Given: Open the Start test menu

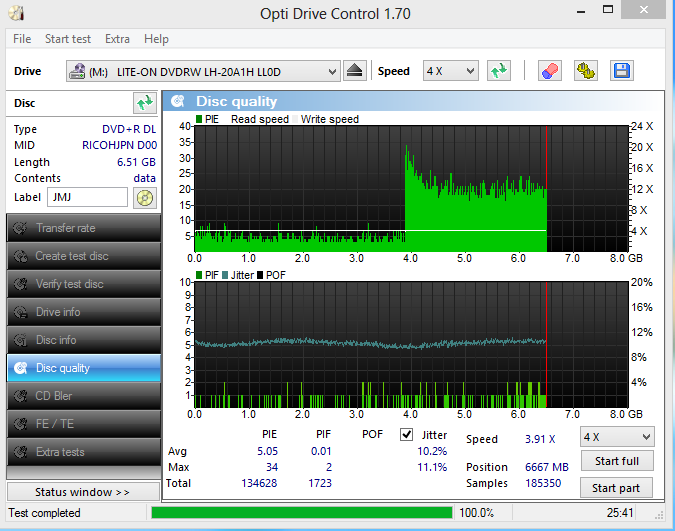Looking at the screenshot, I should 68,39.
